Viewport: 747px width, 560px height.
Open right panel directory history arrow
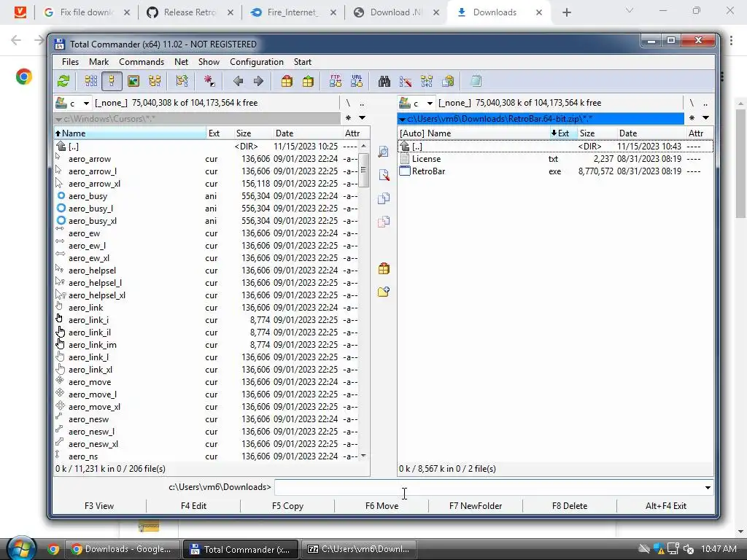(x=705, y=118)
